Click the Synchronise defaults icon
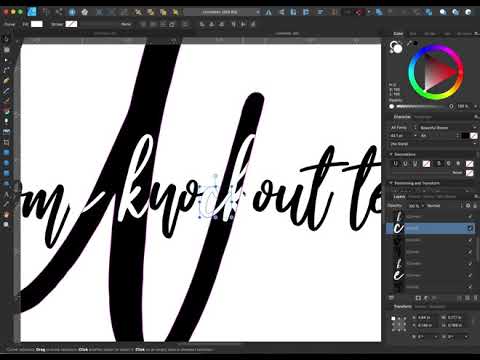 (72, 12)
